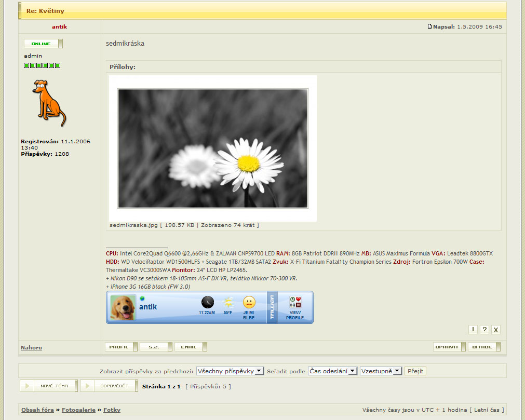
Task: Click the 'Re: Květiny' post title
Action: [45, 11]
